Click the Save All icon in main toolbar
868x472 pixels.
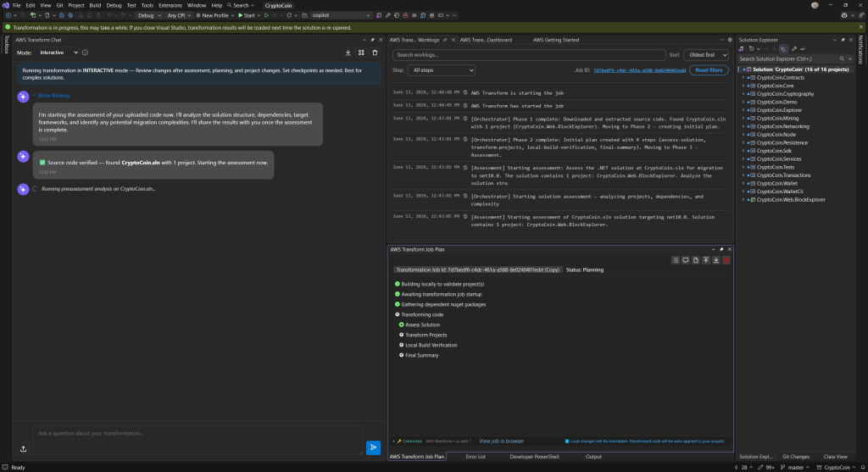tap(70, 15)
